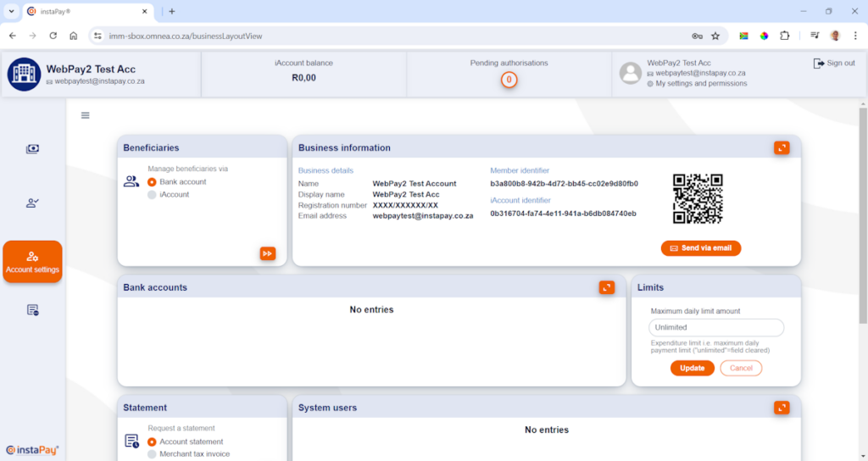Click the Registration number XXXX/XXXXXX/XX value
The height and width of the screenshot is (461, 868).
[405, 205]
